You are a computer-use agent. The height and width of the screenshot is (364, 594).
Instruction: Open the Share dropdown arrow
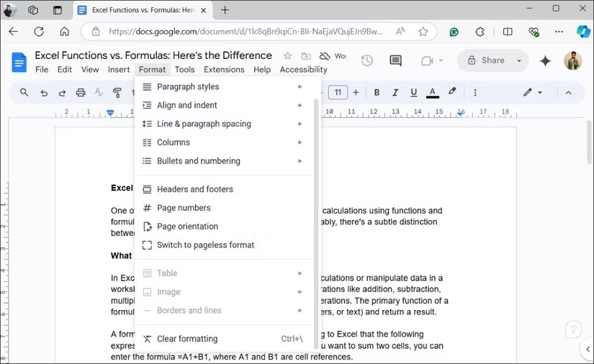[x=519, y=60]
